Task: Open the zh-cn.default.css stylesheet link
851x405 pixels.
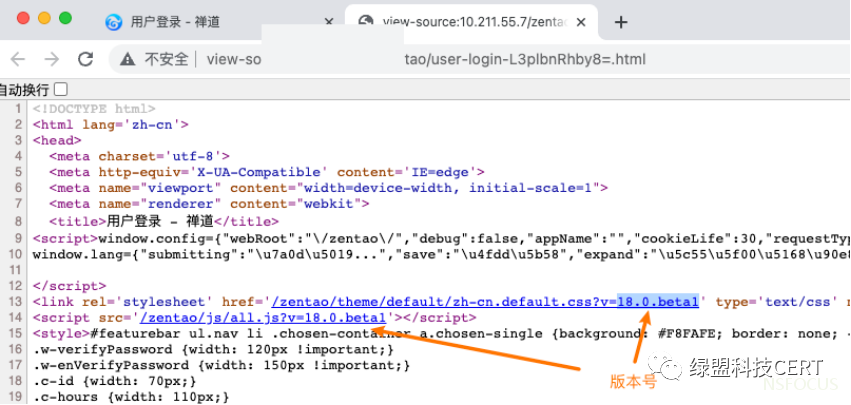Action: click(x=485, y=302)
